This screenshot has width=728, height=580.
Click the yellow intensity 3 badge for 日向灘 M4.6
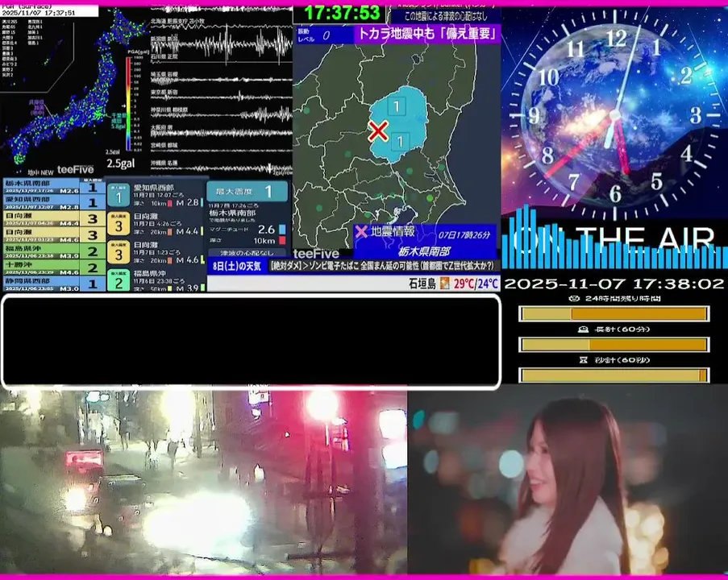click(119, 253)
